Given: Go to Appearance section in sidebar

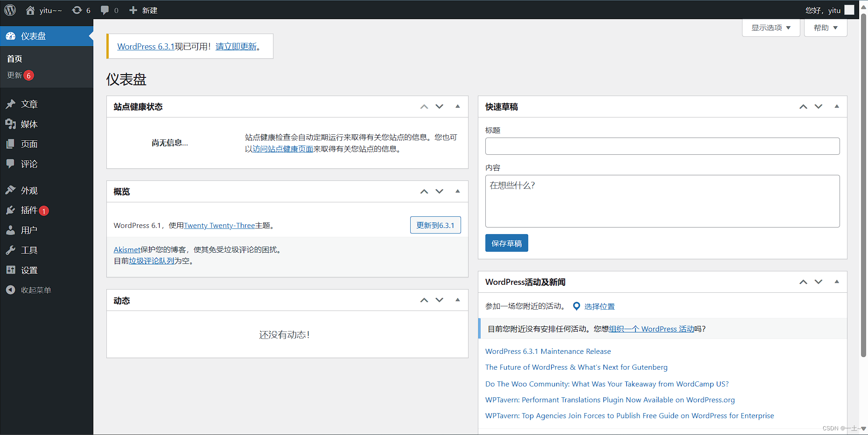Looking at the screenshot, I should (x=29, y=191).
